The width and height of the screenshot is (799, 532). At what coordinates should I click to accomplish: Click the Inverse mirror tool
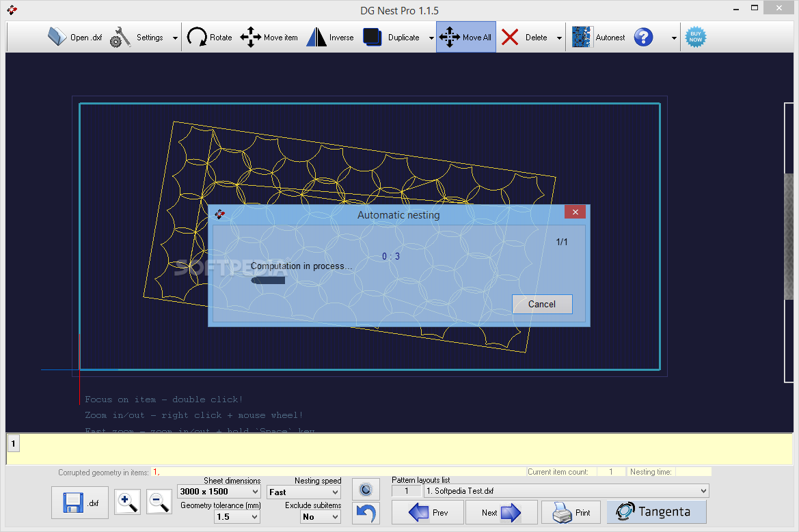[x=329, y=37]
